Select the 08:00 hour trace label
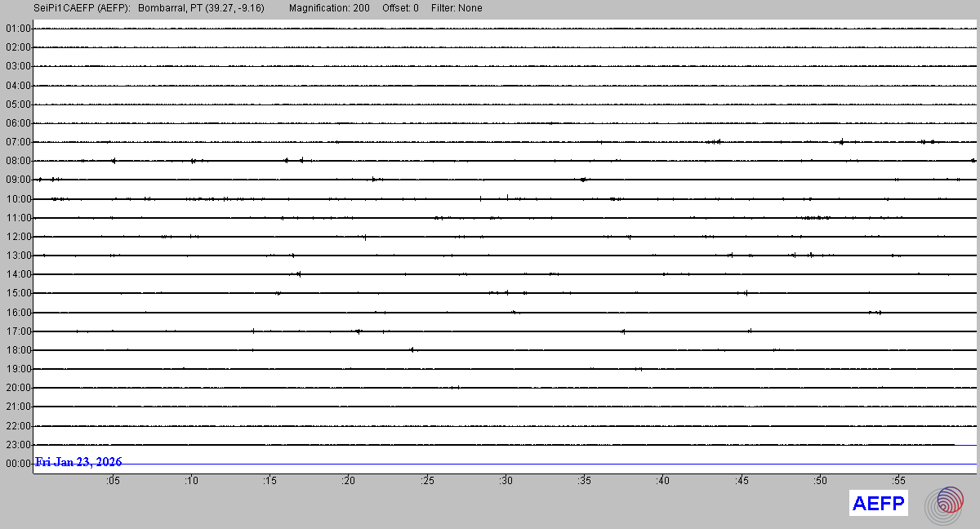980x529 pixels. pyautogui.click(x=18, y=161)
